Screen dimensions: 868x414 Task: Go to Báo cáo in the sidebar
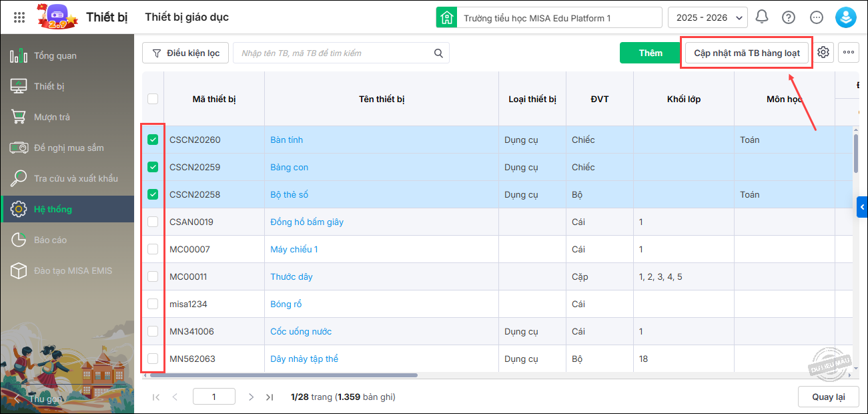pos(50,240)
